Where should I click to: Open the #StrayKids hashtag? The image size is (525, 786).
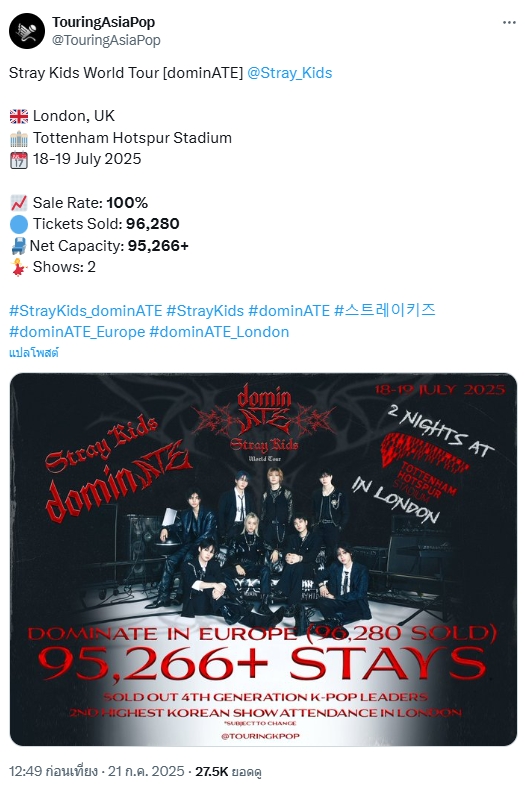click(x=205, y=311)
